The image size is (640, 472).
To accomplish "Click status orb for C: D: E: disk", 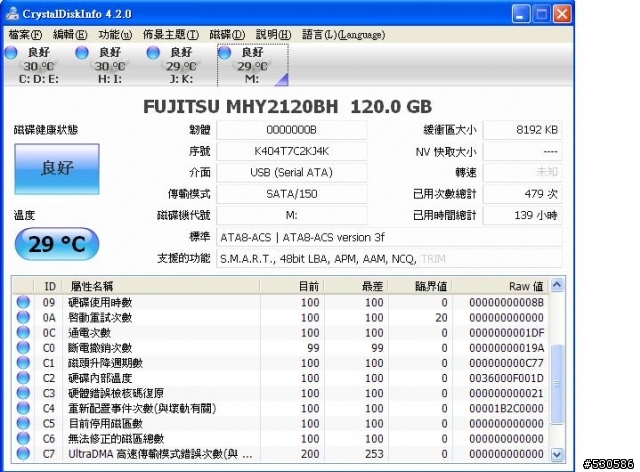I will pyautogui.click(x=11, y=52).
